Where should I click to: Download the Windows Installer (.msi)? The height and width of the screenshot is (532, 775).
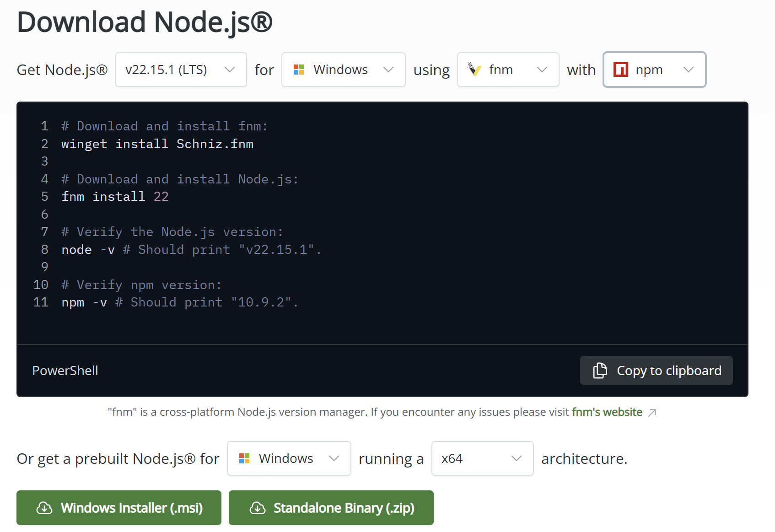pos(119,508)
